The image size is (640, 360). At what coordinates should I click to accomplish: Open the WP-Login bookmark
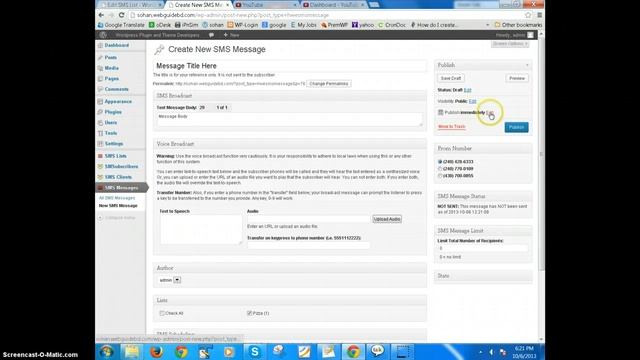(x=243, y=25)
